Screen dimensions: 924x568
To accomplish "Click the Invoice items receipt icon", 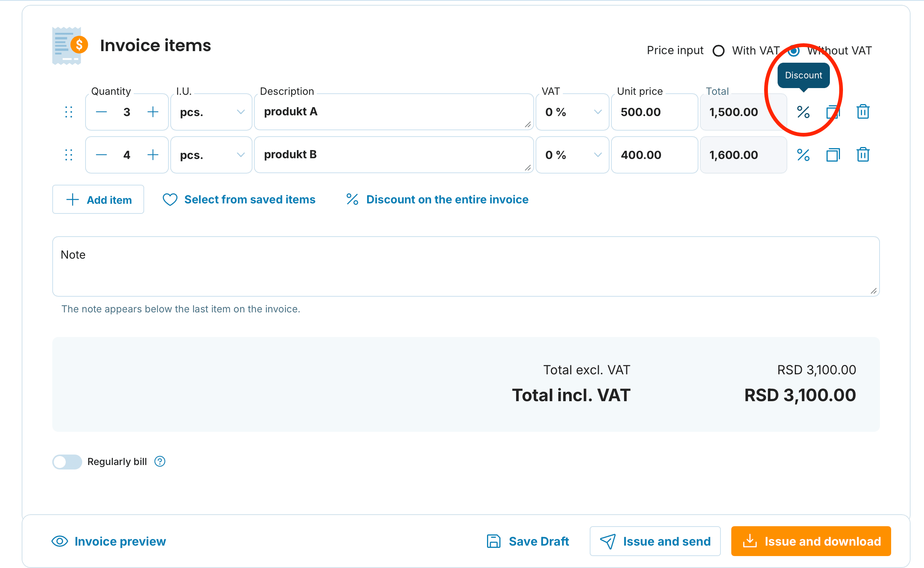I will tap(70, 46).
